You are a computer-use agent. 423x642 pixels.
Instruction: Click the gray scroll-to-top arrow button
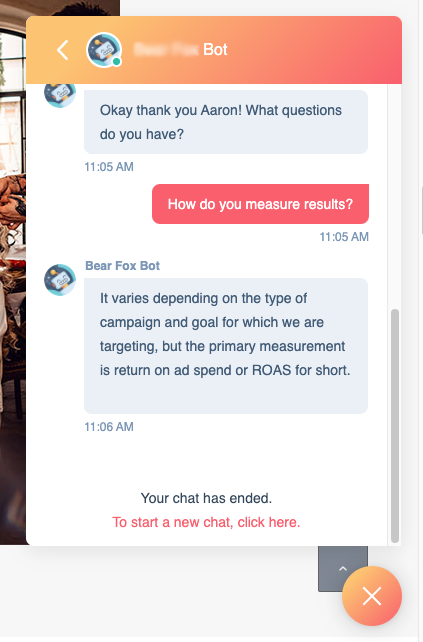tap(343, 568)
